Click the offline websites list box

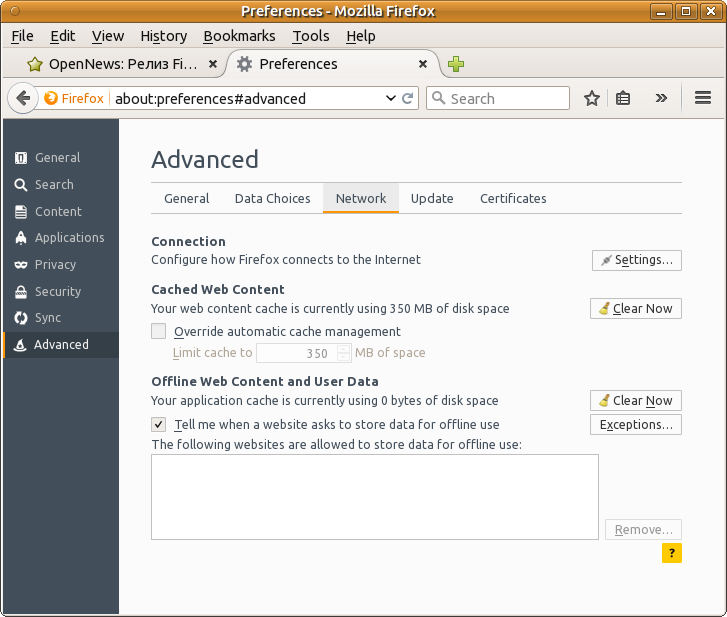pos(374,497)
